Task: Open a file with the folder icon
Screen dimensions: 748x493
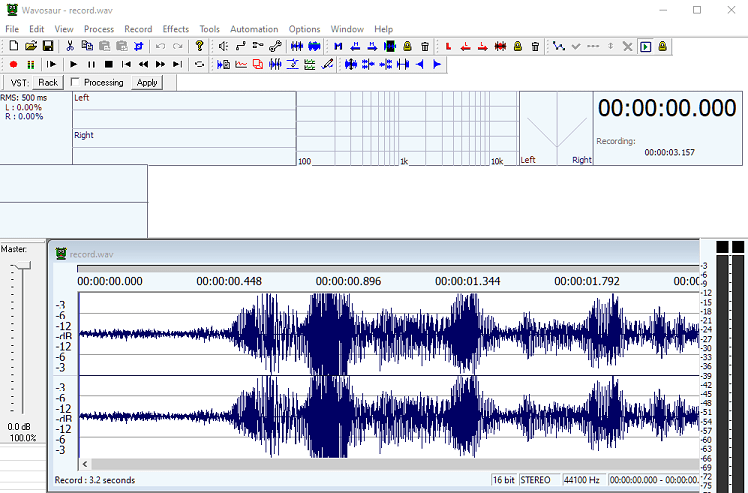Action: (x=31, y=46)
